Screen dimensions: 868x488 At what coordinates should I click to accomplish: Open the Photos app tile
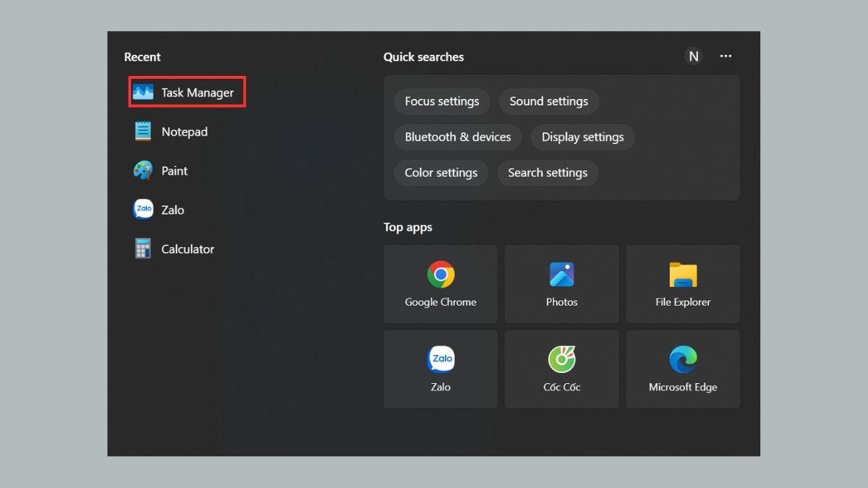[x=561, y=283]
